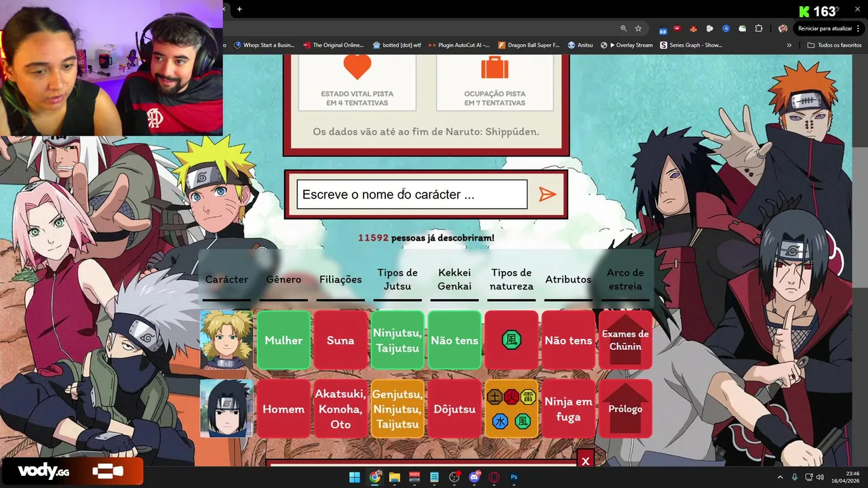Open Discord from the taskbar
The width and height of the screenshot is (868, 488).
pyautogui.click(x=475, y=477)
